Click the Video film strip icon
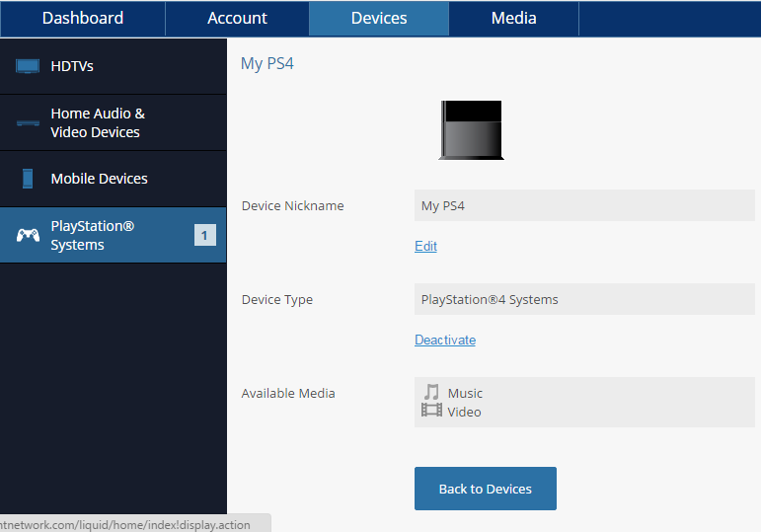761x532 pixels. coord(431,411)
